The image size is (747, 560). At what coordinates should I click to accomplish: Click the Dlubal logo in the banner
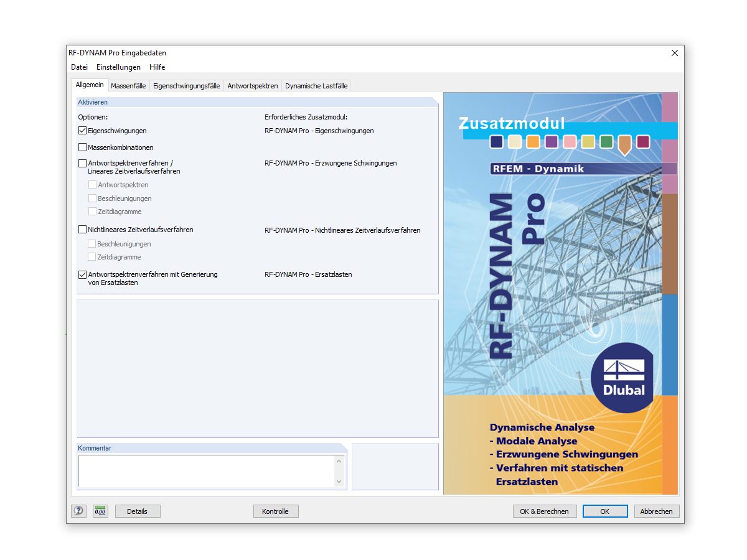pos(621,377)
